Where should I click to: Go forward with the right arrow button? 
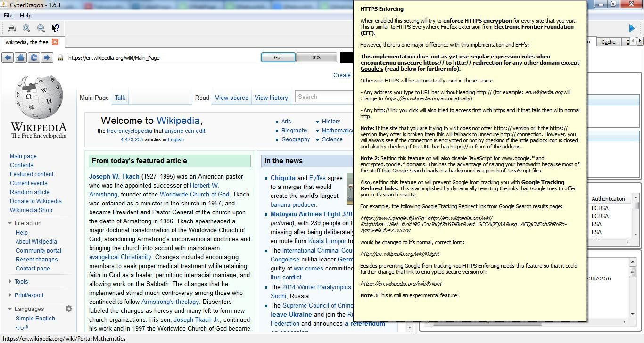click(47, 57)
